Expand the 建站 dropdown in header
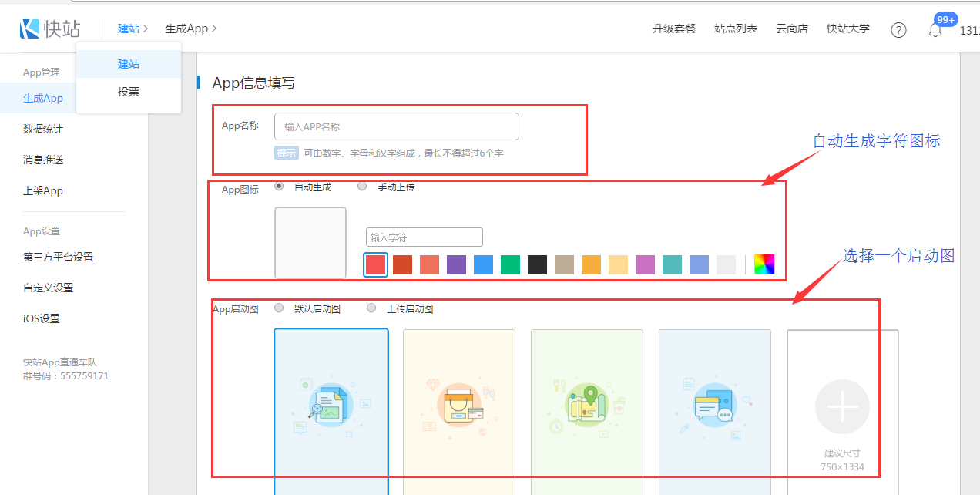Image resolution: width=980 pixels, height=495 pixels. [133, 29]
